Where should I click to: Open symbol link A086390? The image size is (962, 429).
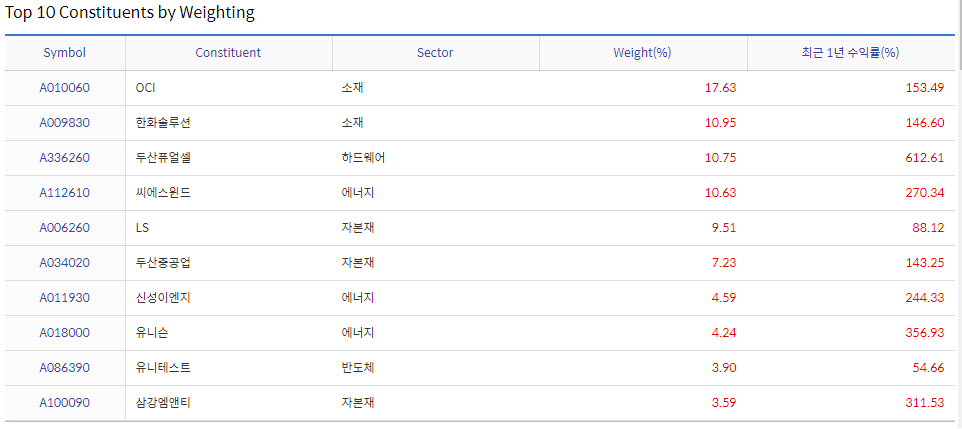click(64, 368)
